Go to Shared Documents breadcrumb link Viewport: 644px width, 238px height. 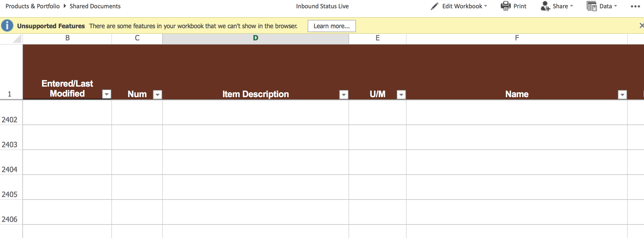pos(95,6)
